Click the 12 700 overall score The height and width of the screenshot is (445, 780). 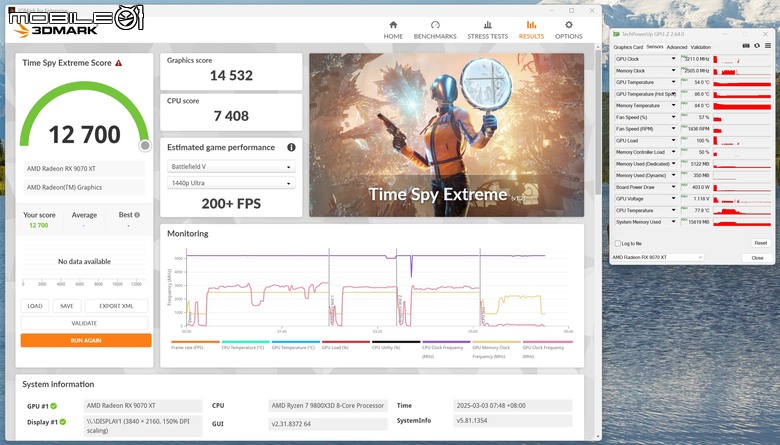pyautogui.click(x=85, y=134)
